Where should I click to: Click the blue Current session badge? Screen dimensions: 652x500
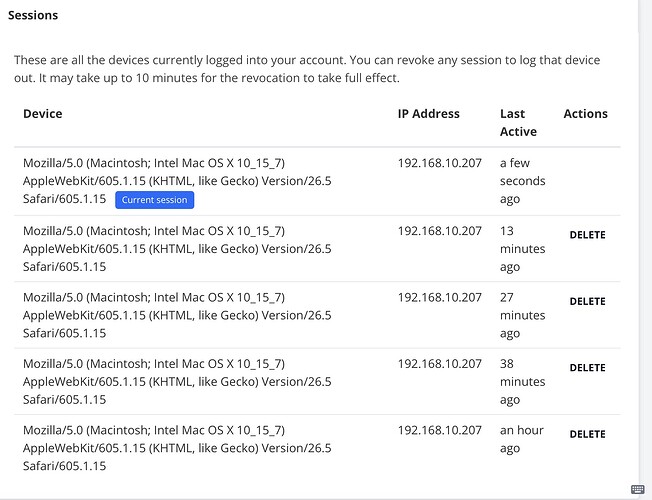coord(154,200)
